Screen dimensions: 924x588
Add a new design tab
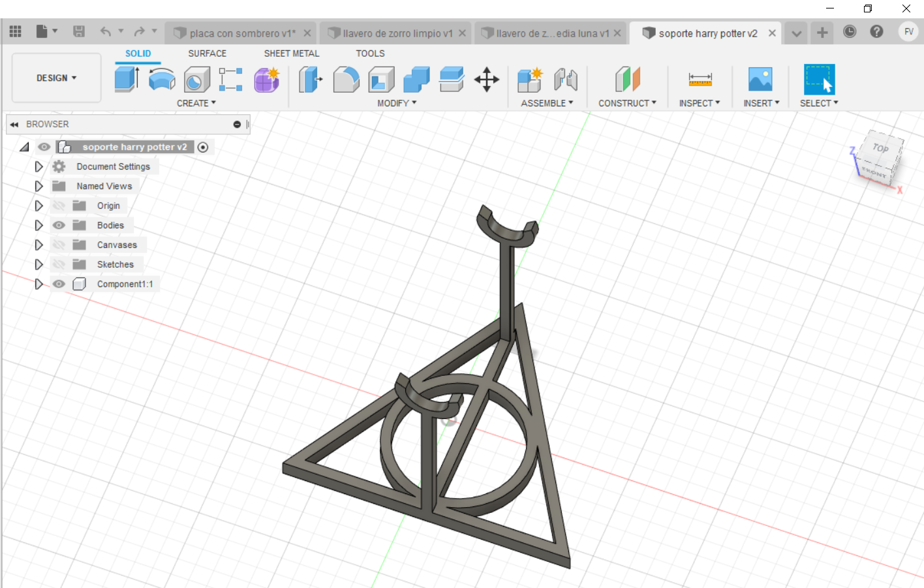[x=822, y=32]
